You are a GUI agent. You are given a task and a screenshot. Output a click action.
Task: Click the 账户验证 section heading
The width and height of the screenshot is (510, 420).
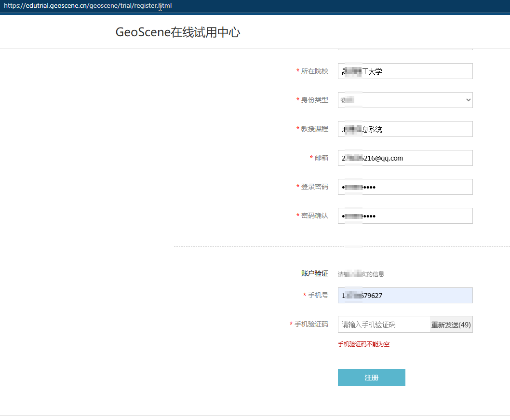pyautogui.click(x=314, y=273)
